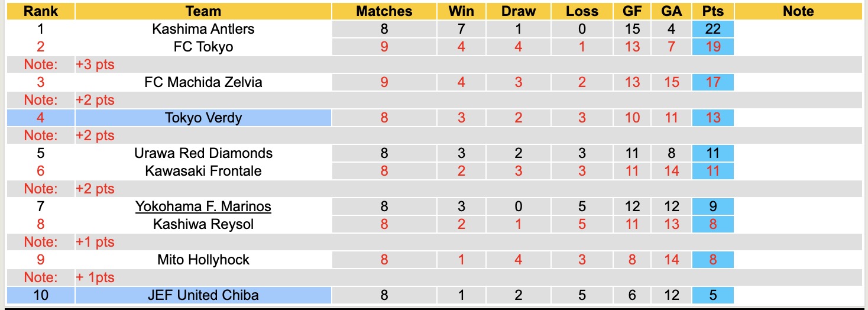Screen dimensions: 868x310
Task: Click the highlighted JEF United Chiba row
Action: coord(203,295)
